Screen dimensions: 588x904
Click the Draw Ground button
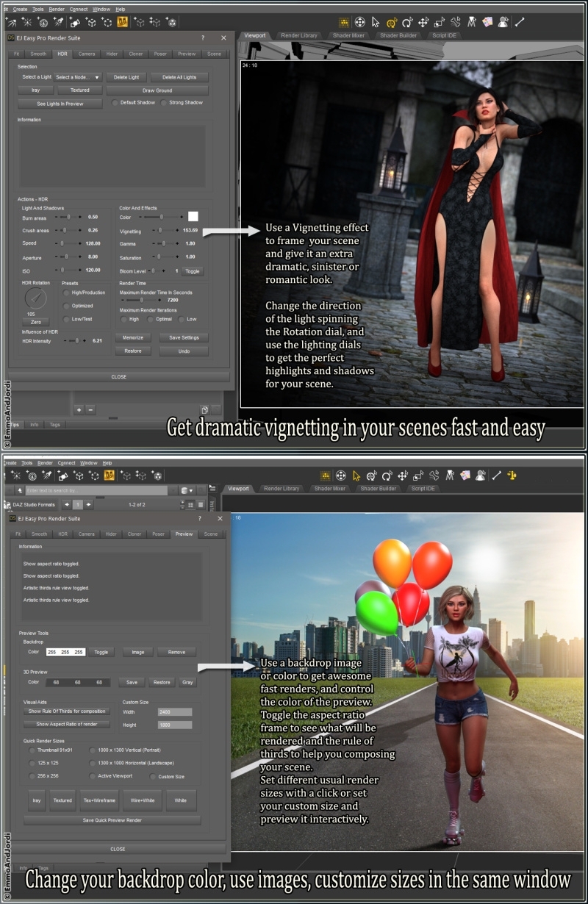(x=157, y=90)
